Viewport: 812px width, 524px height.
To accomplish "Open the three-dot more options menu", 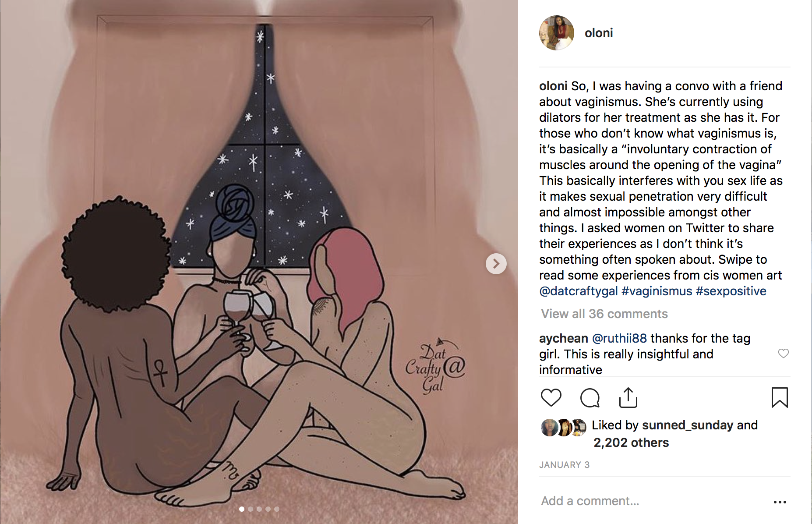I will coord(780,502).
